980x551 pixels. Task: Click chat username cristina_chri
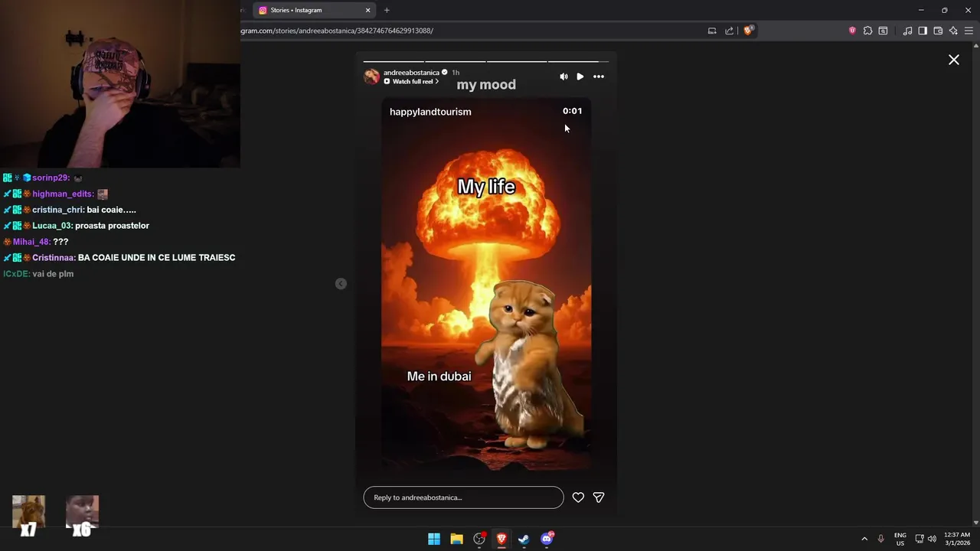[x=58, y=210]
